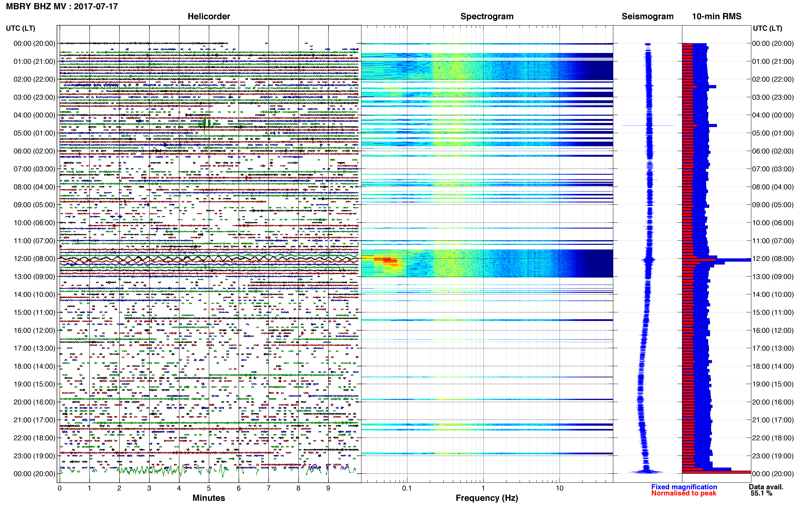Screen dimensions: 812x508
Task: Click the blue 'Fixed magnification' legend text
Action: [x=684, y=487]
